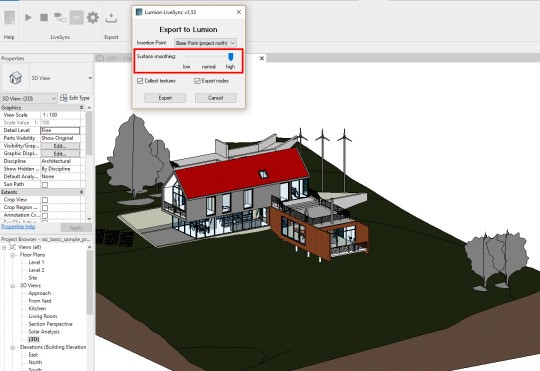Viewport: 540px width, 371px height.
Task: Collapse the Elevations tree node
Action: [13, 347]
